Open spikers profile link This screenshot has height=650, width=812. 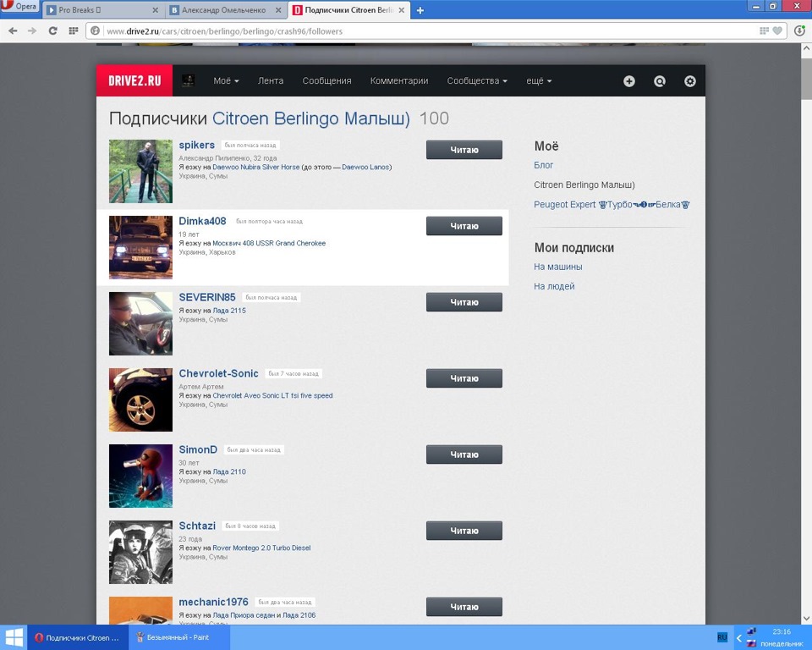(x=197, y=145)
